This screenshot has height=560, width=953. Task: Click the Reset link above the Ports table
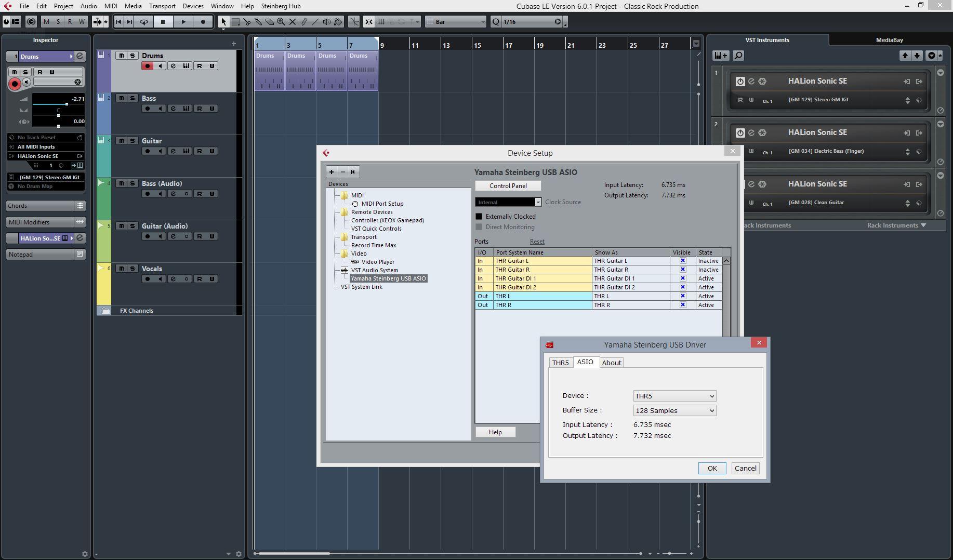tap(537, 242)
